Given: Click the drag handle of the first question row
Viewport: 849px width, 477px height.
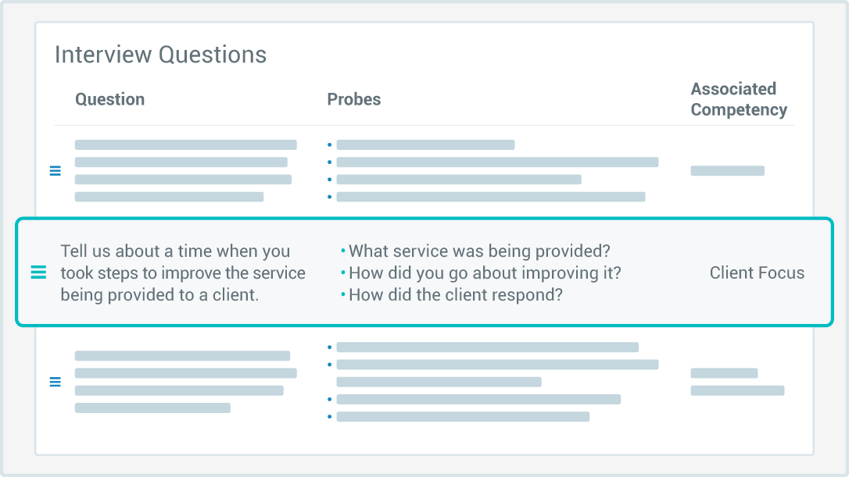Looking at the screenshot, I should 55,171.
